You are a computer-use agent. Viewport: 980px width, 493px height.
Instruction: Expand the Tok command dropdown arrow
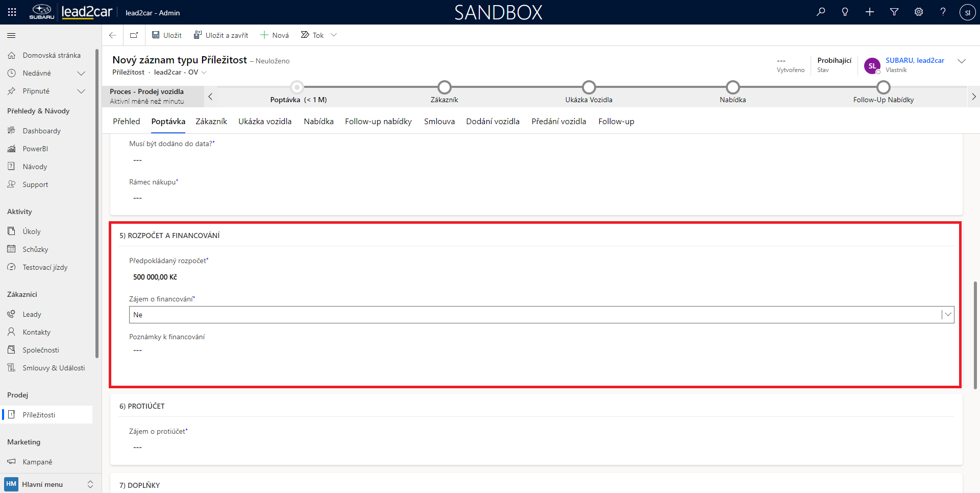click(334, 35)
